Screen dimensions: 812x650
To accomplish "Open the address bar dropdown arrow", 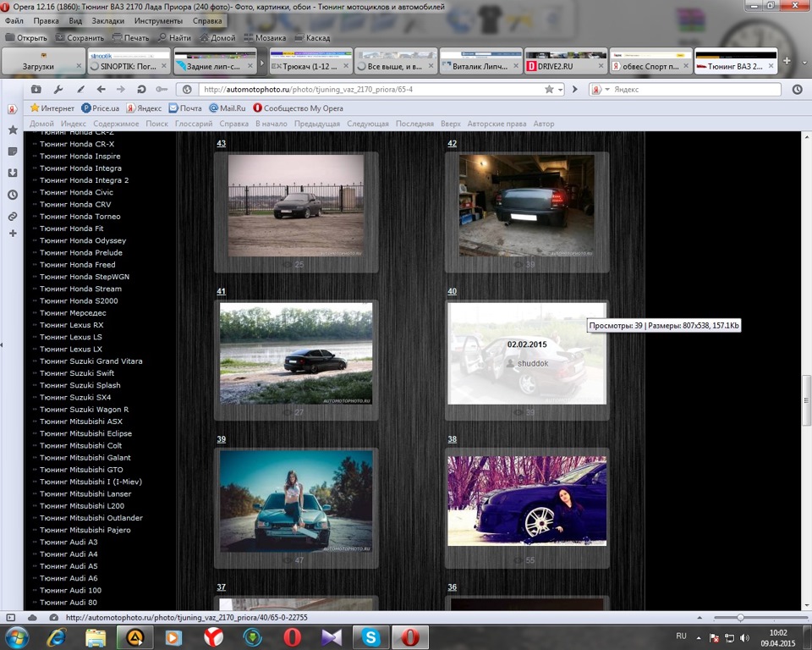I will tap(560, 90).
